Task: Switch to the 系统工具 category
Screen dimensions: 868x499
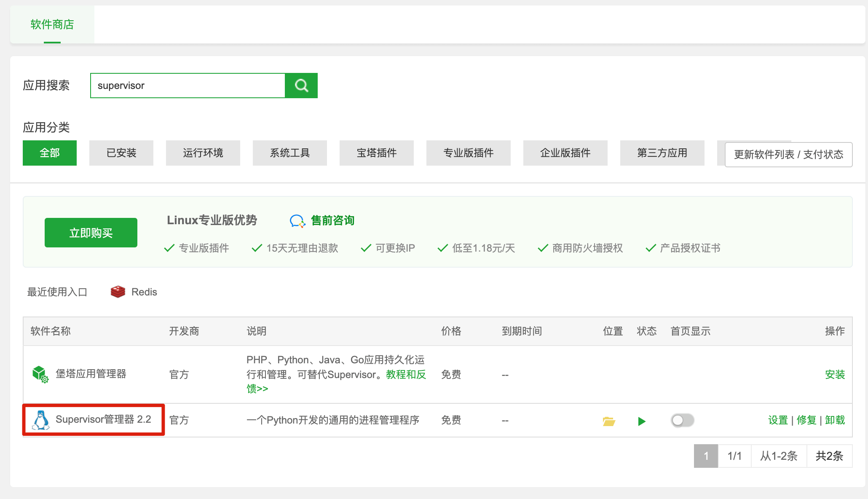Action: click(289, 153)
